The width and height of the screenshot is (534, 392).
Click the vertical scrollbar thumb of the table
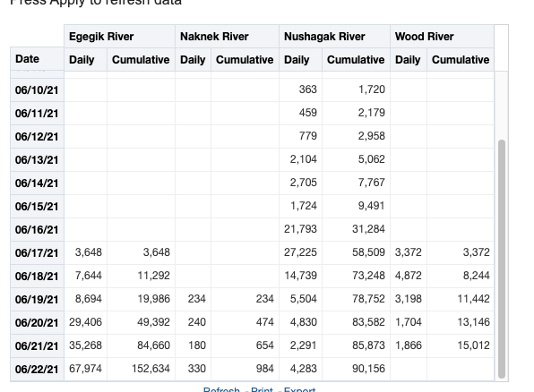(502, 259)
